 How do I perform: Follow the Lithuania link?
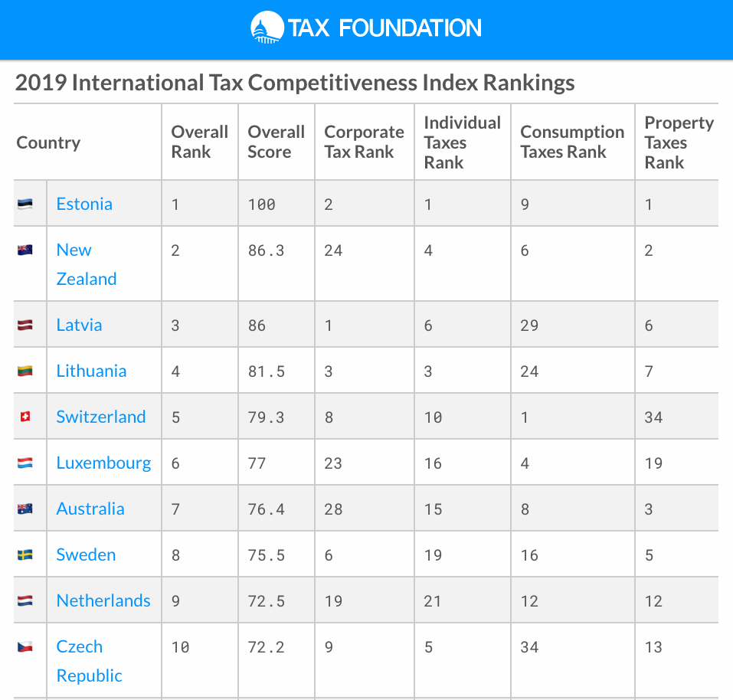pyautogui.click(x=91, y=371)
